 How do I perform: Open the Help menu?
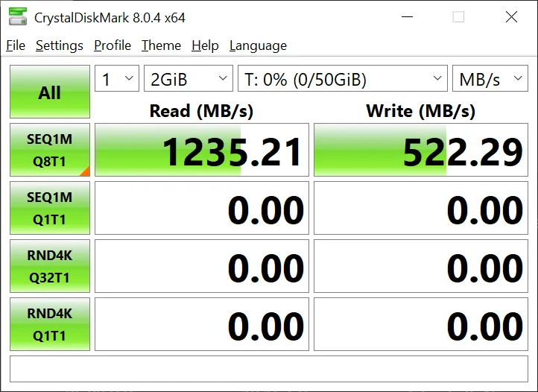pos(205,45)
